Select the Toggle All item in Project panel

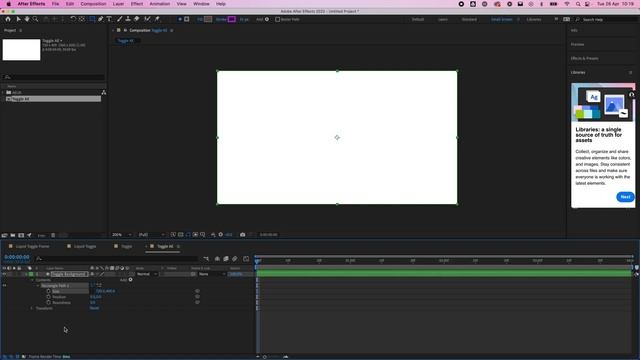(x=53, y=99)
